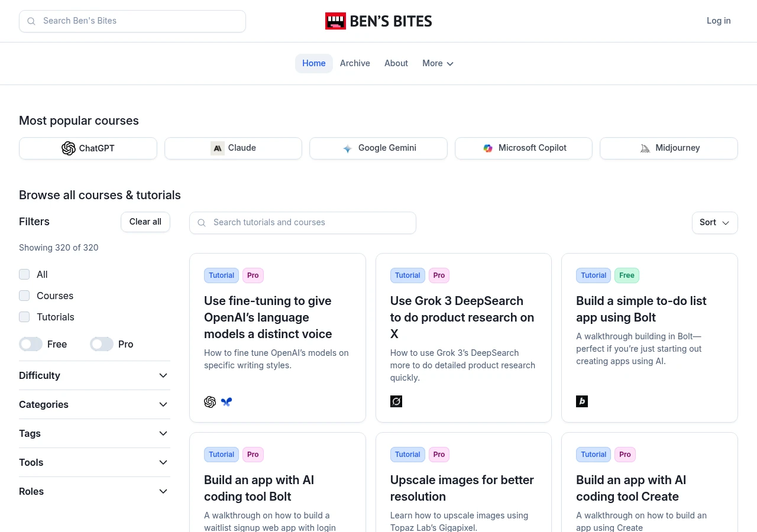Click the description "A walkthrough building in Bolt"
The image size is (757, 532).
point(639,349)
